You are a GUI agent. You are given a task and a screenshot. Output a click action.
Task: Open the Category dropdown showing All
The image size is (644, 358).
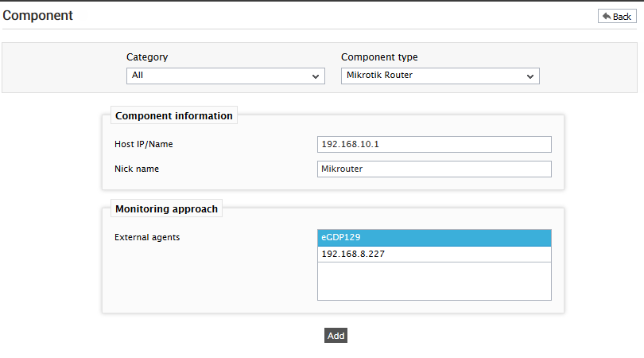pyautogui.click(x=226, y=76)
